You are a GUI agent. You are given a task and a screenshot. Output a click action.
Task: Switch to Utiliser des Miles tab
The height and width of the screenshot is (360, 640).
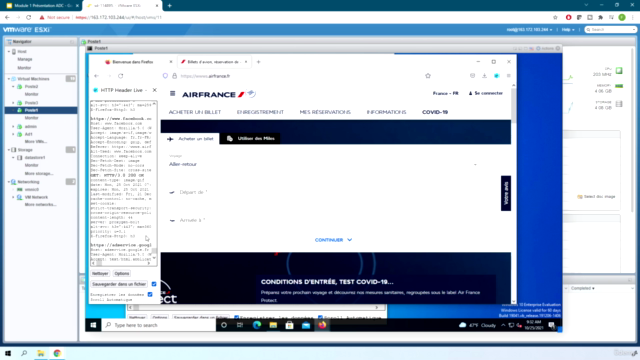click(250, 139)
